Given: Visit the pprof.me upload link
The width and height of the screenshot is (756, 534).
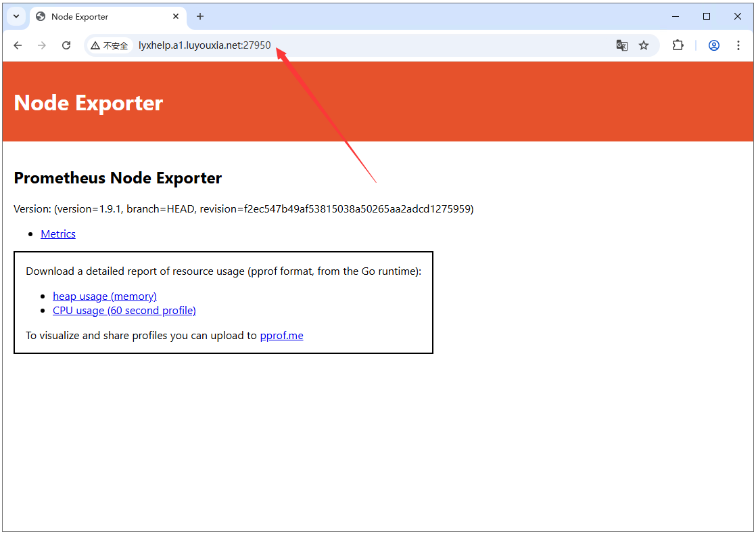Looking at the screenshot, I should [281, 335].
